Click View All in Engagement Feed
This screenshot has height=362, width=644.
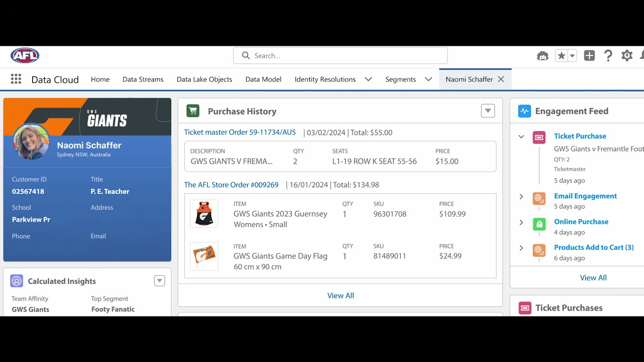point(593,278)
